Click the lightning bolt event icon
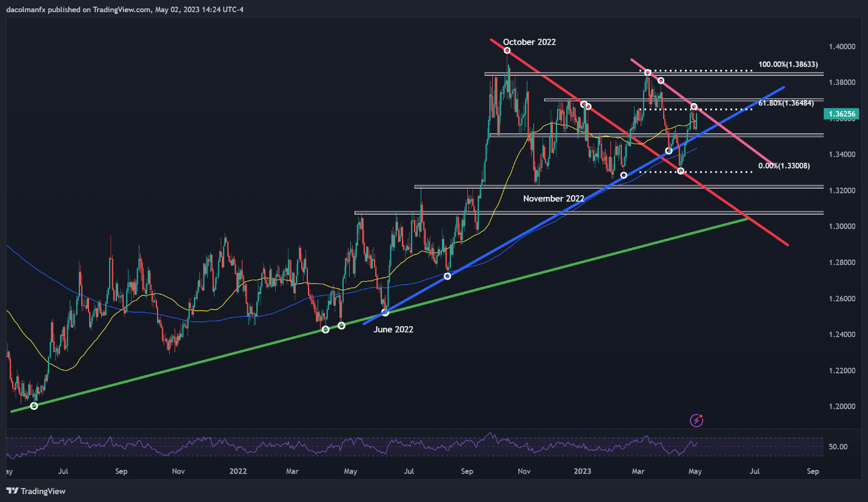 tap(697, 420)
